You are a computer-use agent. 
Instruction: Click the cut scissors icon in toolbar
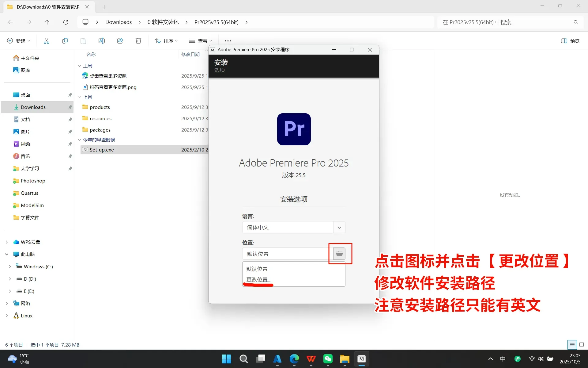(x=47, y=41)
